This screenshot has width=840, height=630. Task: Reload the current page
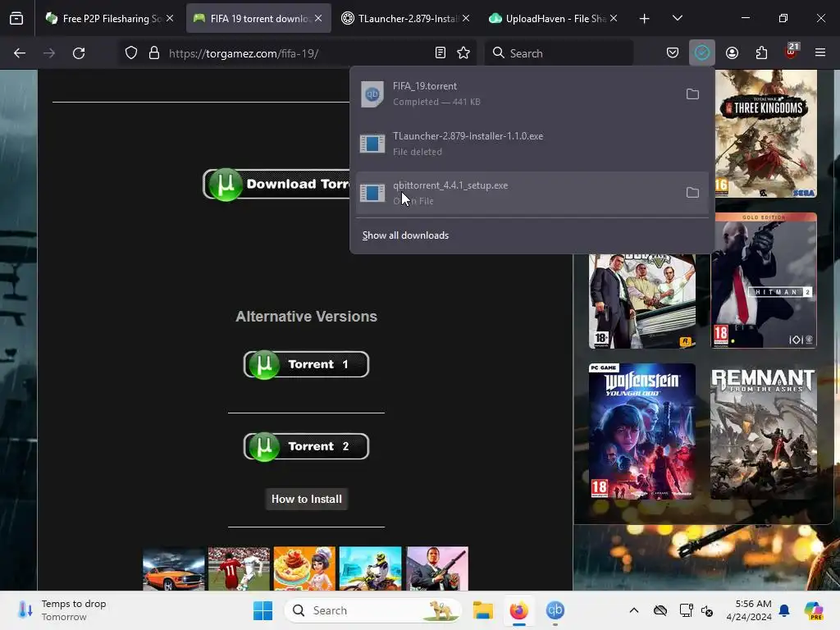[79, 53]
